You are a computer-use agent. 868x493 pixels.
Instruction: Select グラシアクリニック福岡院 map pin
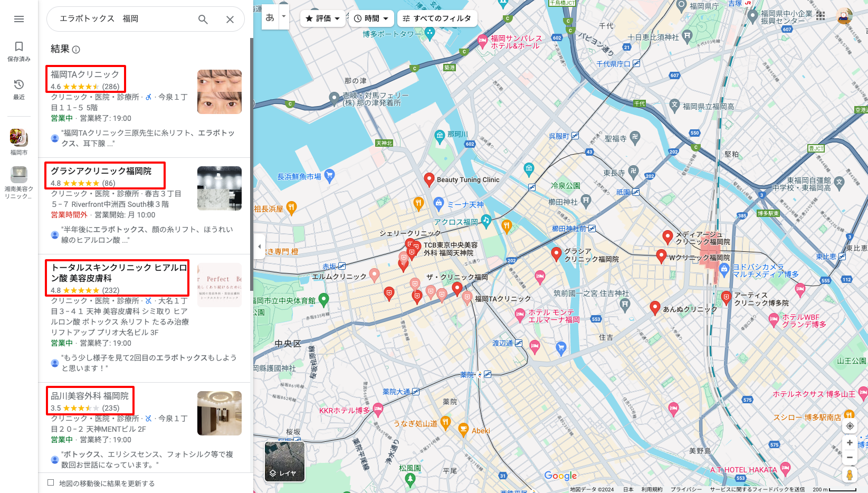pos(556,254)
